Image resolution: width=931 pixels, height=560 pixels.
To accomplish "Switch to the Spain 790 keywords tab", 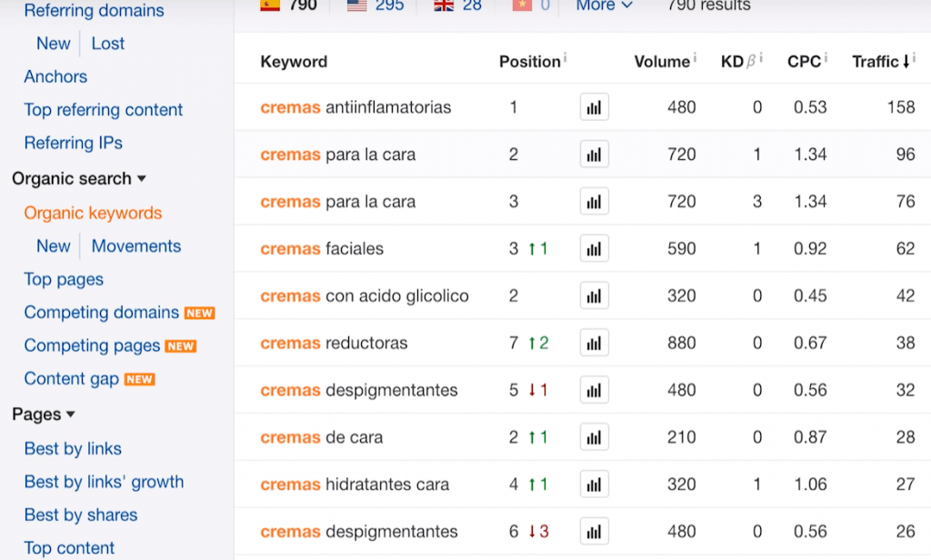I will pos(285,5).
